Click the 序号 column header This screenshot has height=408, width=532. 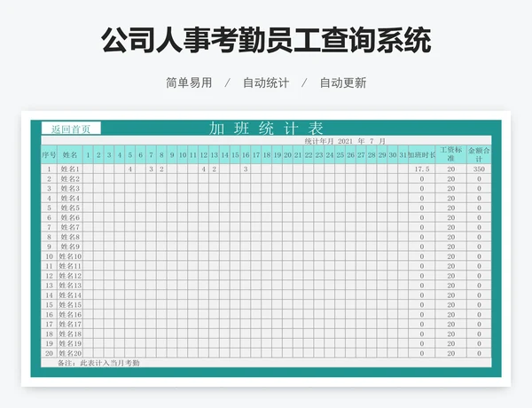(49, 155)
